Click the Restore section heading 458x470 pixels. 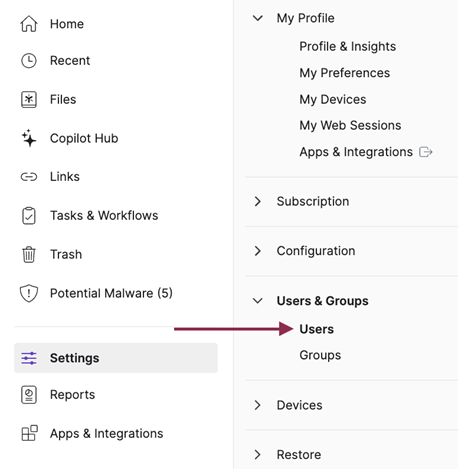click(299, 455)
